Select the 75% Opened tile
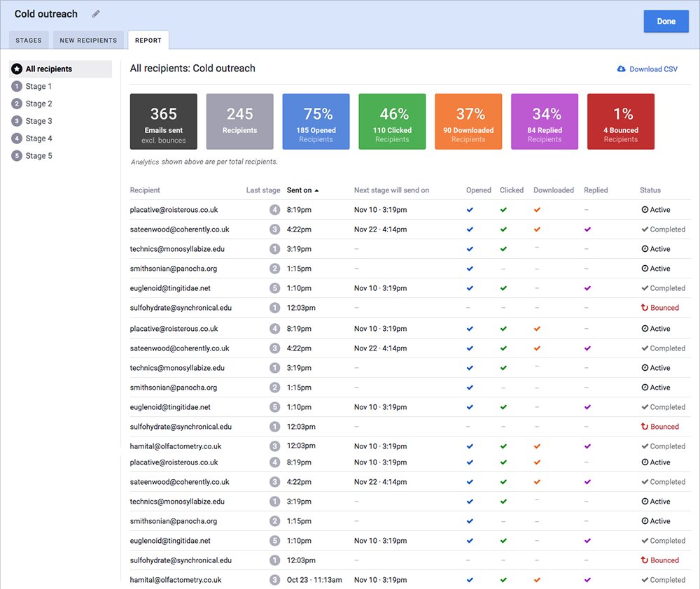700x589 pixels. click(x=316, y=122)
